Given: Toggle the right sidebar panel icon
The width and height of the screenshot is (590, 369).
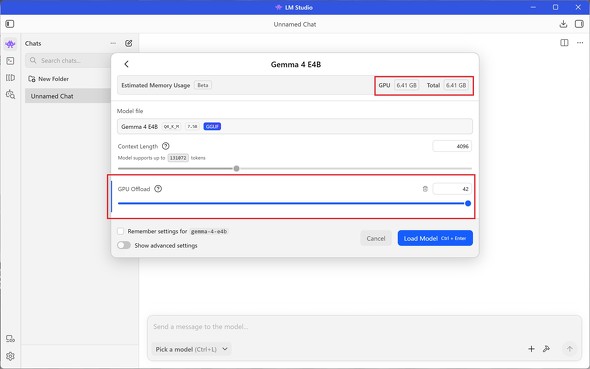Looking at the screenshot, I should pos(579,24).
